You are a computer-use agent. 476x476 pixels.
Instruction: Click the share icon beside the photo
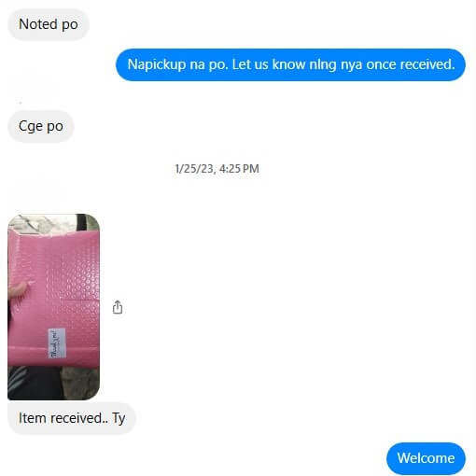[x=118, y=307]
